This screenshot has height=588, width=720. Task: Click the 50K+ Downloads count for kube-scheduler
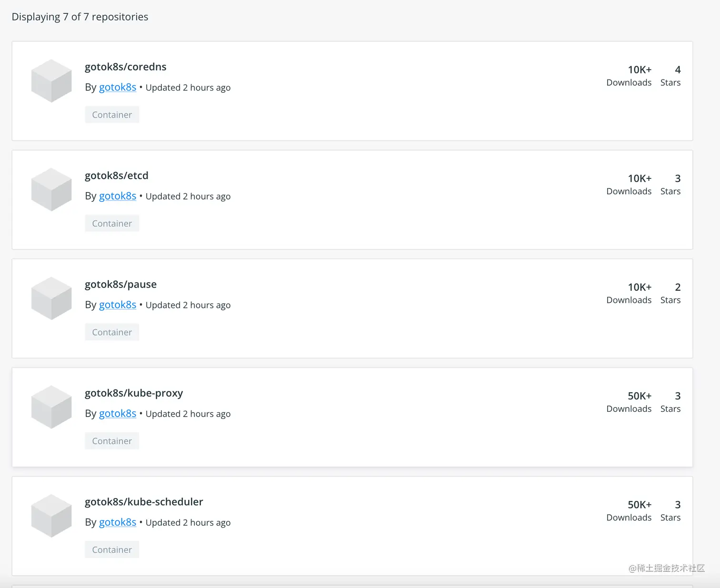[x=629, y=510]
